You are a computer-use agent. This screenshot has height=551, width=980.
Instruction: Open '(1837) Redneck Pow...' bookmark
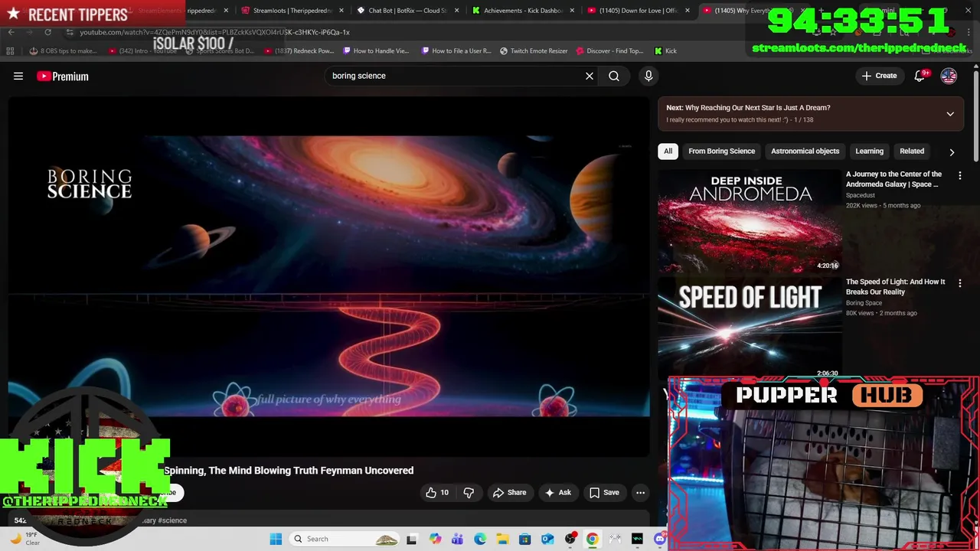coord(299,51)
